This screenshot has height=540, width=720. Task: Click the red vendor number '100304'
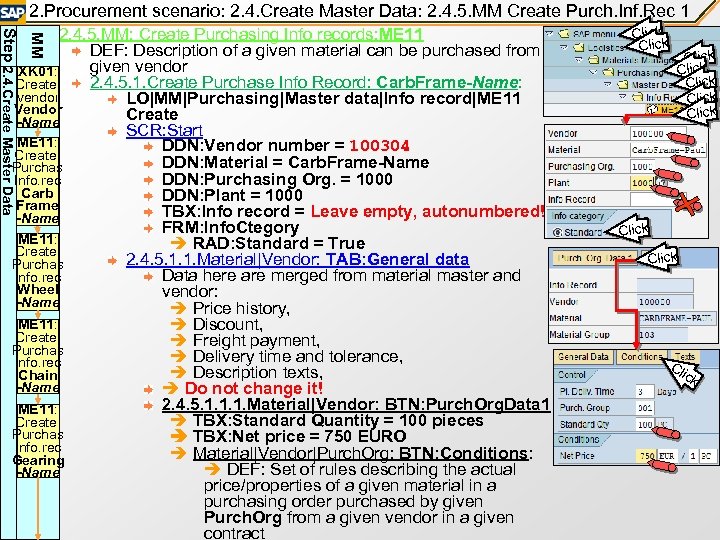(x=379, y=146)
